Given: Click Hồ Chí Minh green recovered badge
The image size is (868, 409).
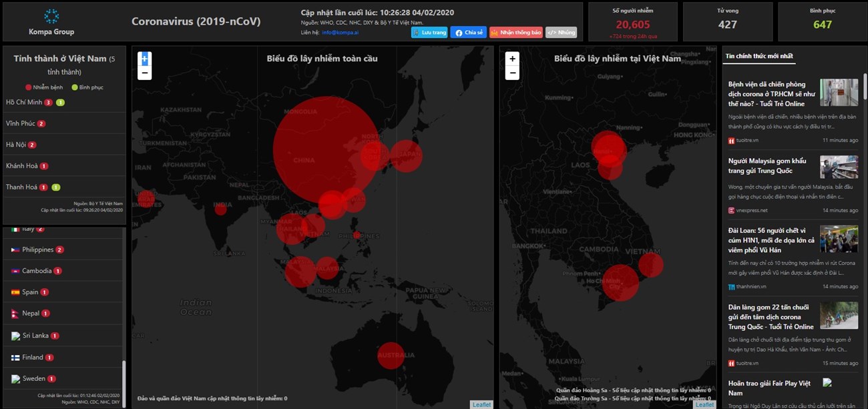Looking at the screenshot, I should [x=60, y=103].
